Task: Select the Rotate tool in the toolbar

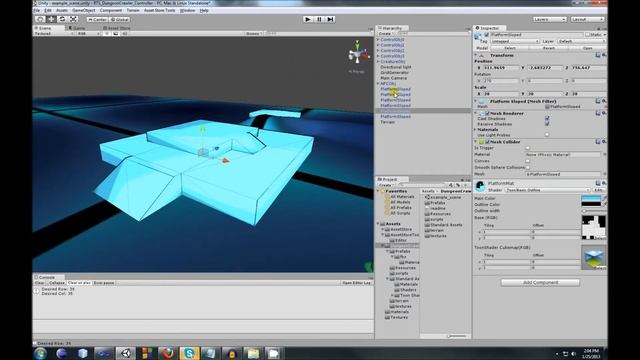Action: pos(62,19)
